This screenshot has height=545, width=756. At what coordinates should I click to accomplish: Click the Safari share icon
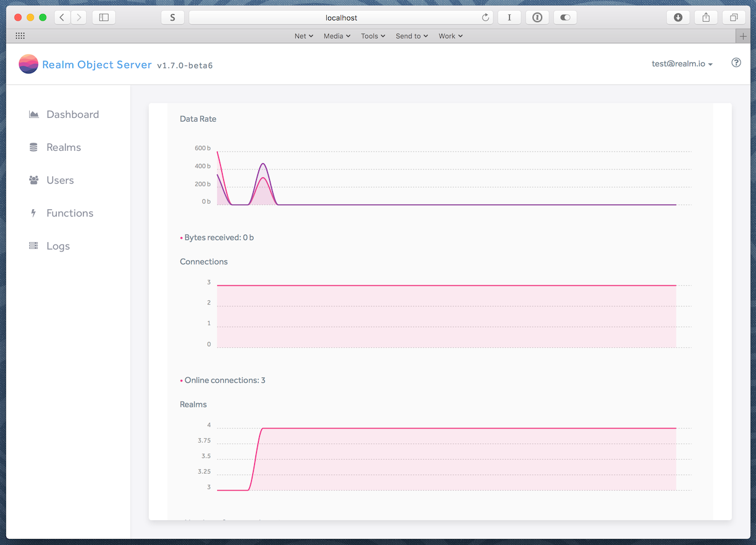[x=706, y=17]
